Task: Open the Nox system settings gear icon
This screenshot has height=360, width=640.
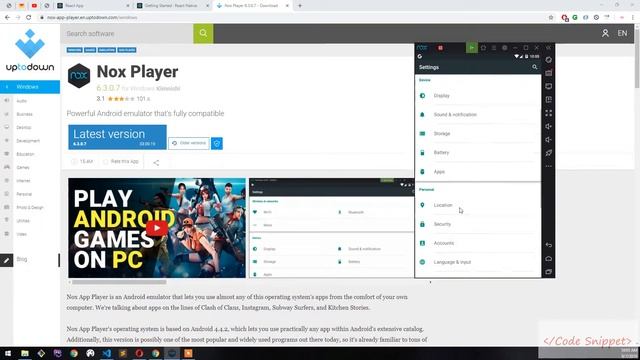Action: (x=504, y=48)
